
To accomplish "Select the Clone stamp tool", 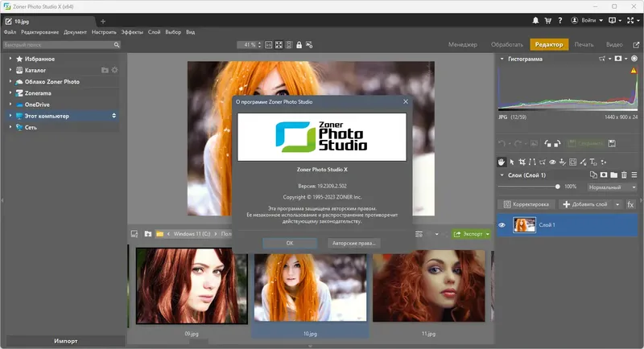I will point(563,162).
